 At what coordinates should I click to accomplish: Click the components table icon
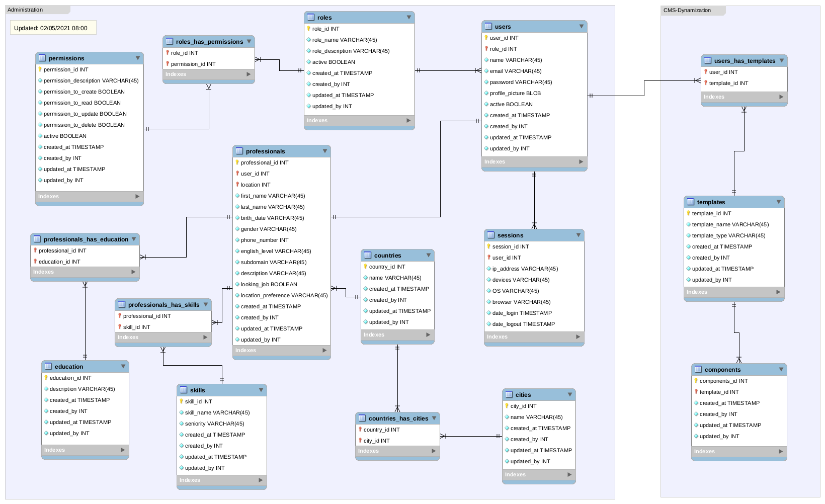698,370
